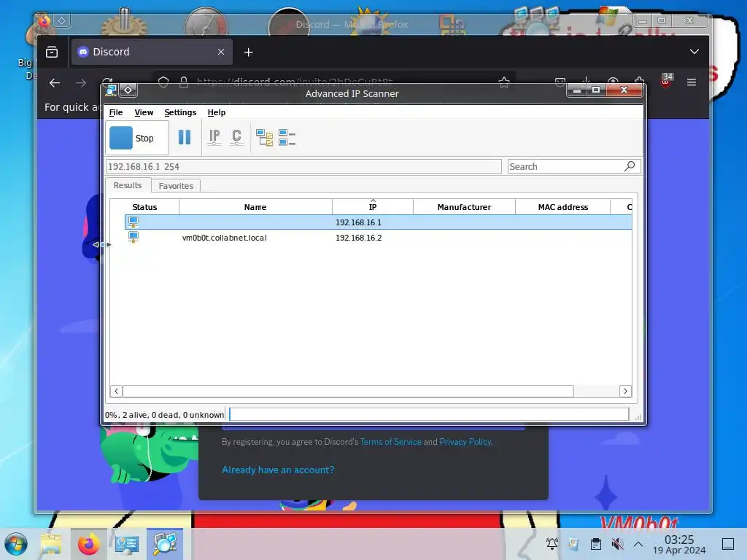Click computer icon of vm0b0t row
This screenshot has height=560, width=747.
click(133, 237)
